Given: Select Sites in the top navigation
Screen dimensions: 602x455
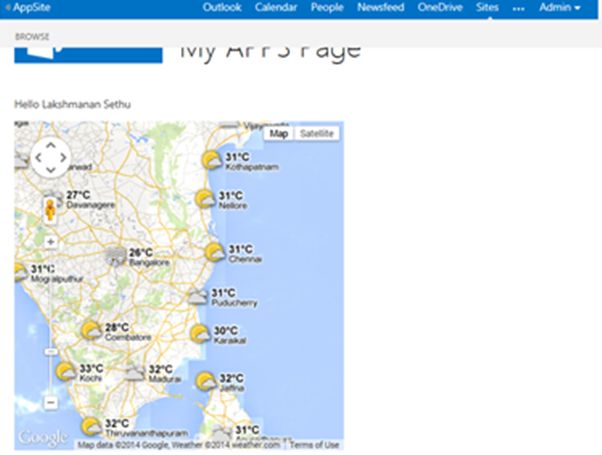Looking at the screenshot, I should 487,7.
